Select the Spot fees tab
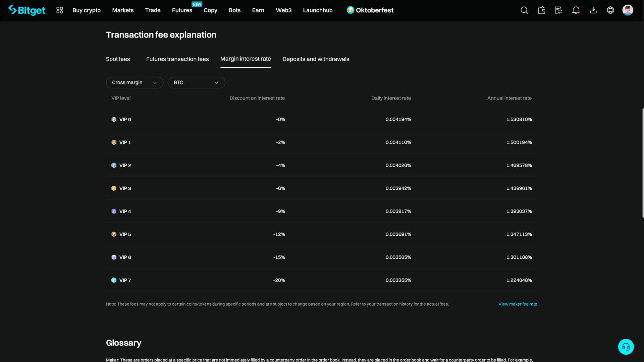This screenshot has height=362, width=644. tap(118, 59)
